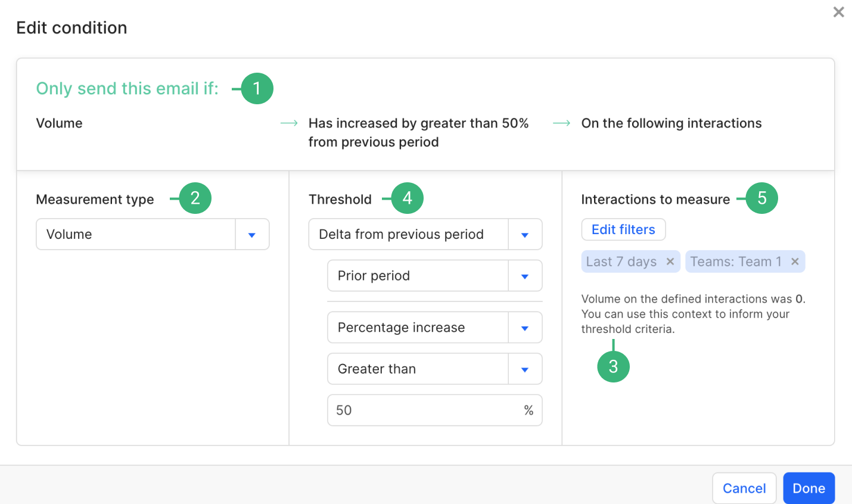Remove the Teams: Team 1 filter chip

[795, 262]
